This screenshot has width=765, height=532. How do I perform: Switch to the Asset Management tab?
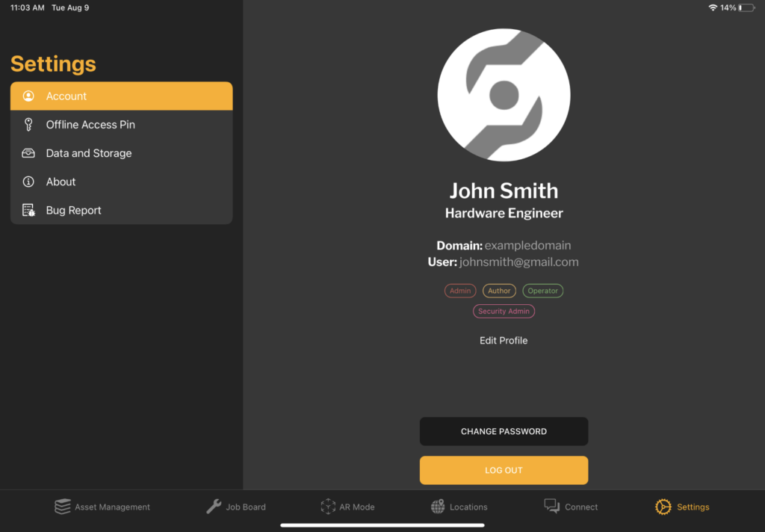coord(102,507)
